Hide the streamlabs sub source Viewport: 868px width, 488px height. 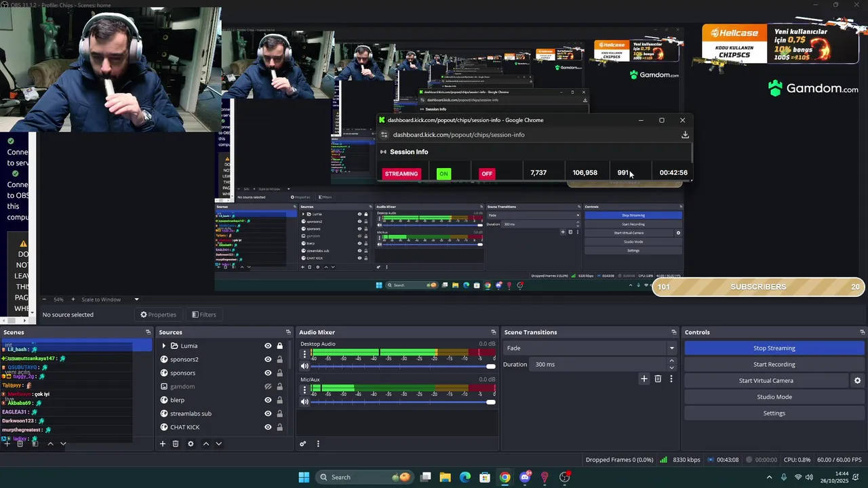pos(268,413)
